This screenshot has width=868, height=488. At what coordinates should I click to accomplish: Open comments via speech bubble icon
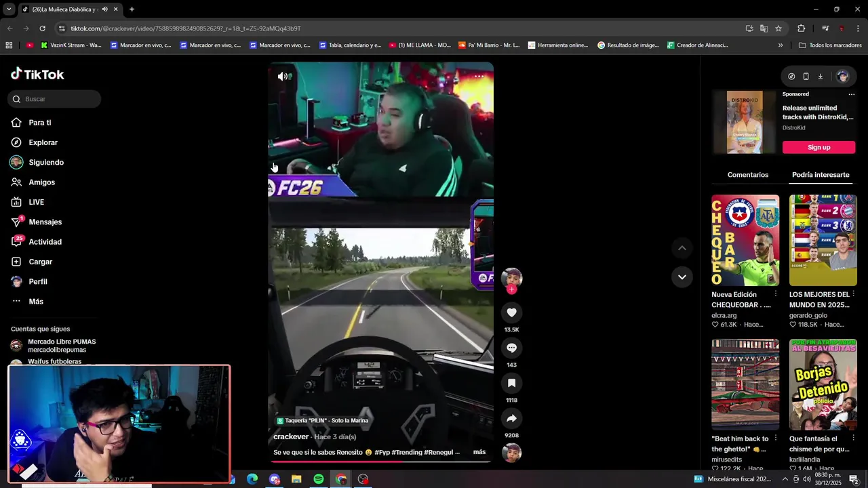pos(511,348)
